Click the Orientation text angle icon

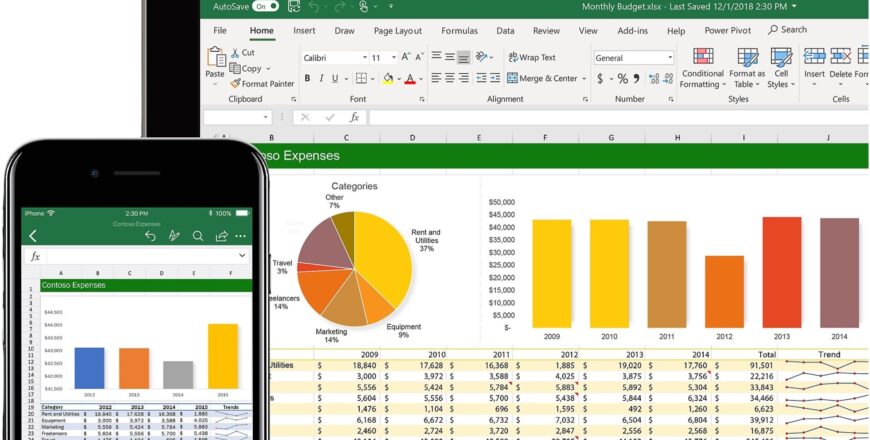click(x=481, y=57)
